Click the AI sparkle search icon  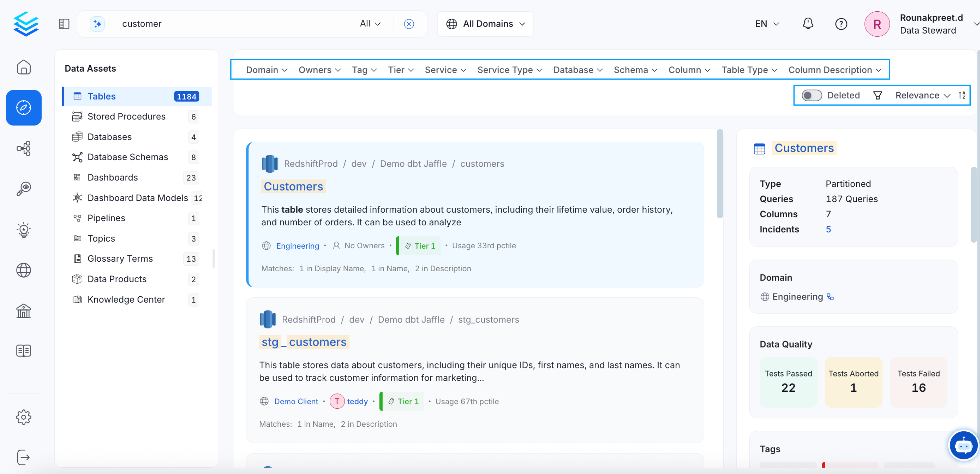pyautogui.click(x=97, y=24)
